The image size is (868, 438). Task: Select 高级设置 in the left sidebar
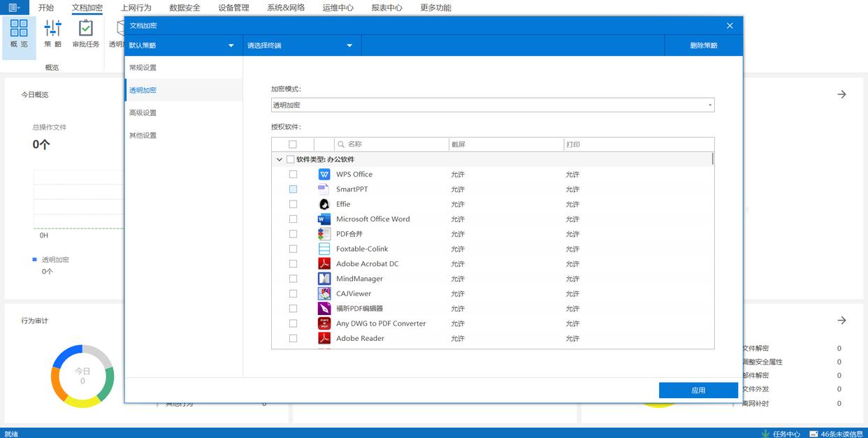pos(143,113)
